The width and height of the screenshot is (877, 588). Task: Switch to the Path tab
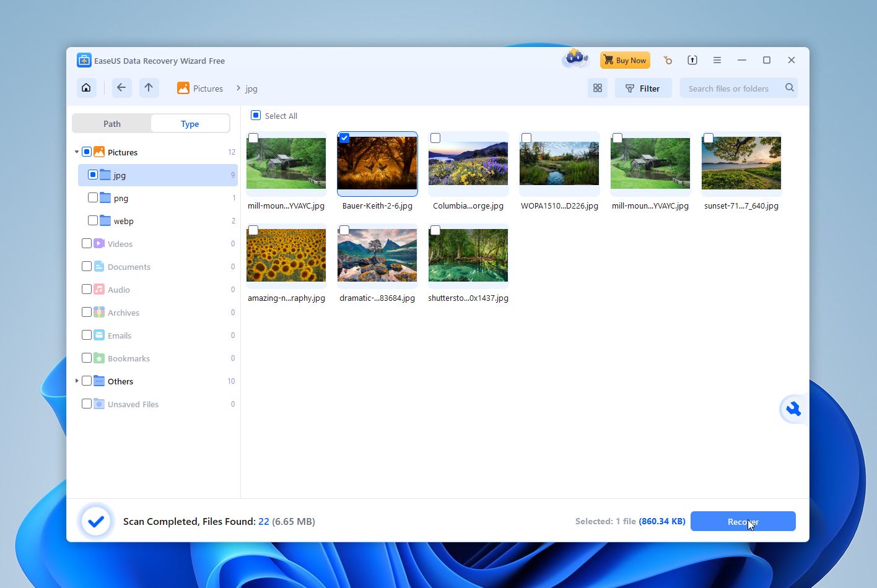tap(112, 124)
